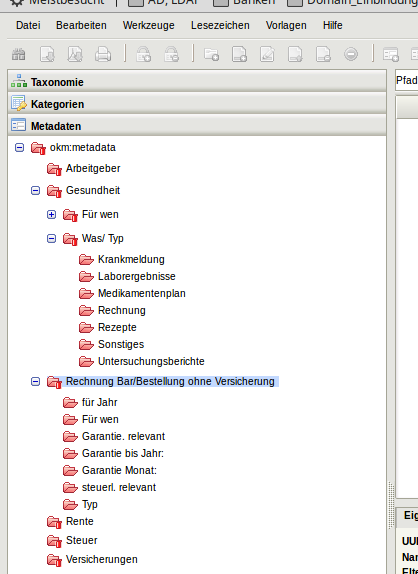The width and height of the screenshot is (418, 574).
Task: Open the Vorlagen menu
Action: (286, 25)
